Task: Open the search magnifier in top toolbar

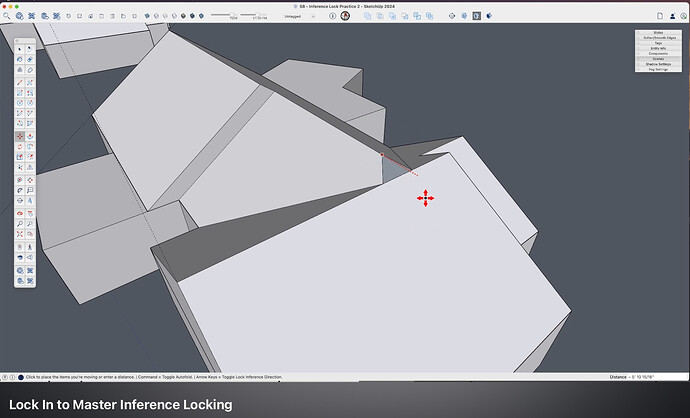Action: tap(7, 16)
